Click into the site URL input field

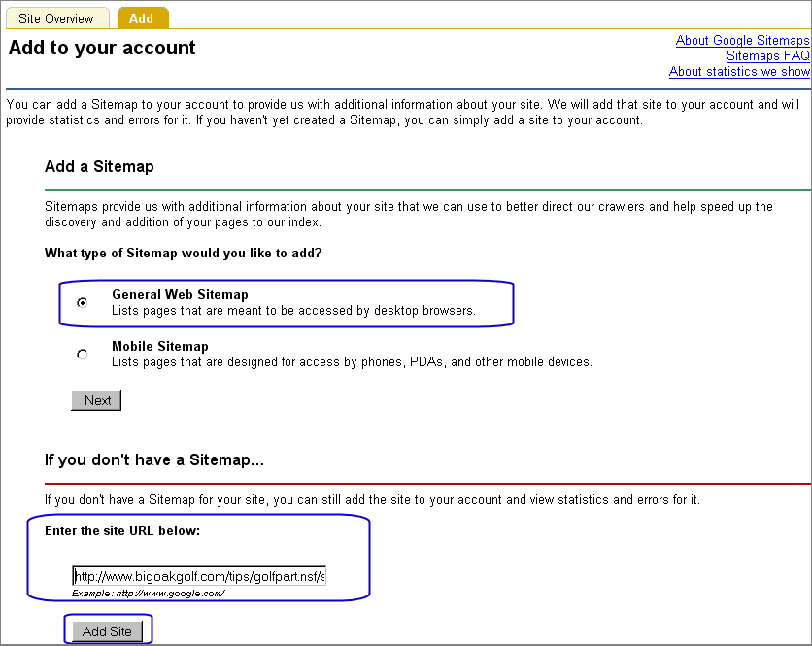tap(199, 576)
